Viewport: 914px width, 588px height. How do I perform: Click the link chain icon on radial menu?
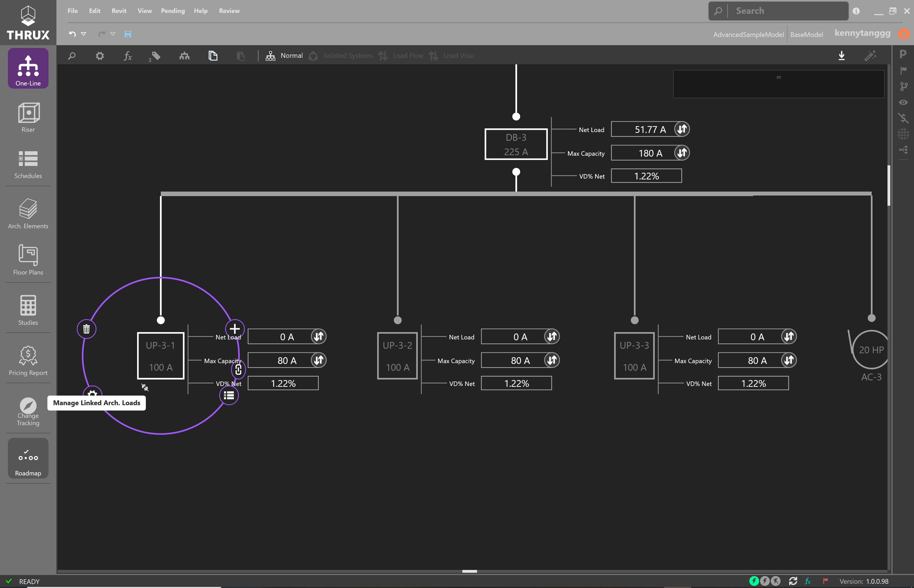[x=239, y=369]
